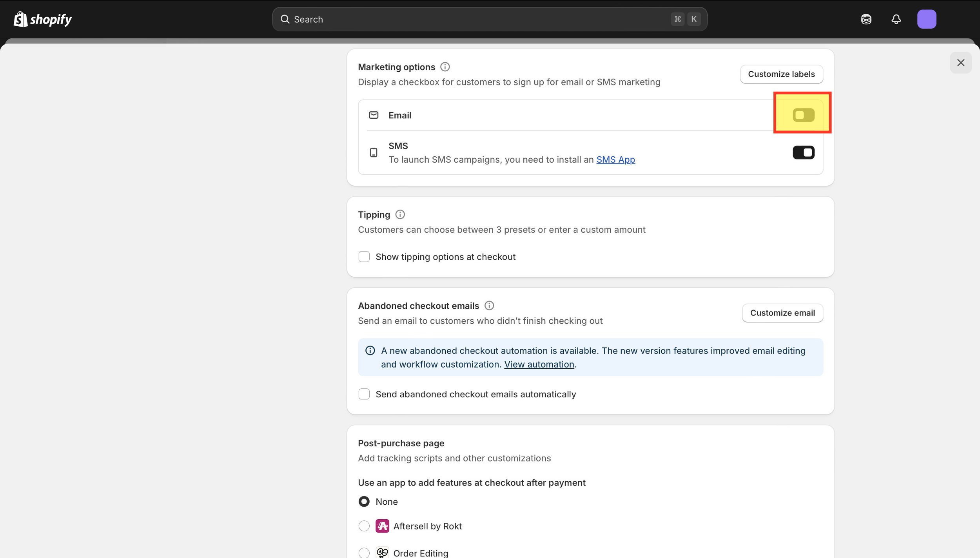Image resolution: width=980 pixels, height=558 pixels.
Task: Click the purple account avatar
Action: [926, 19]
